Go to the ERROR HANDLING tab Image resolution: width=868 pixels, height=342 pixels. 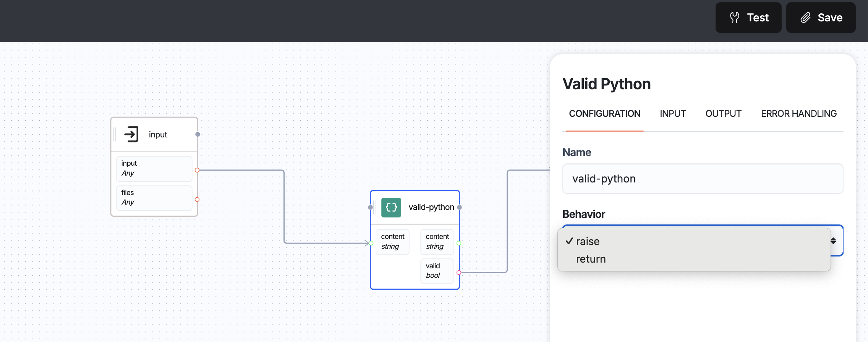(x=798, y=114)
